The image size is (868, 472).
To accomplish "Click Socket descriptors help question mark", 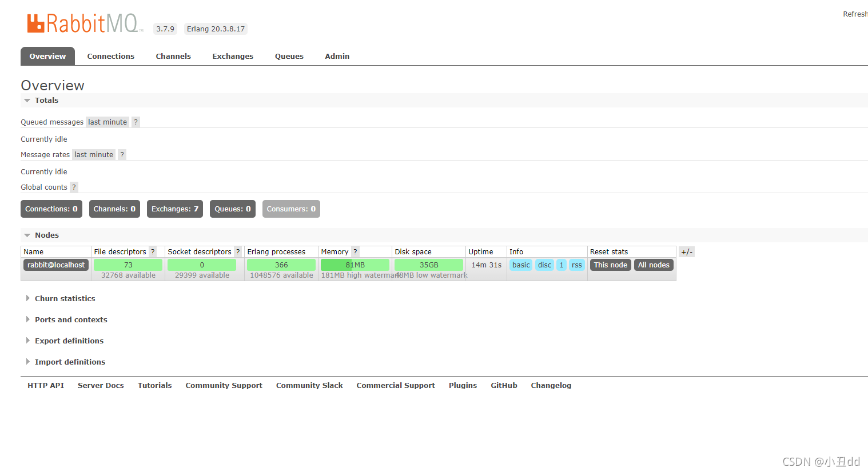I will [x=238, y=252].
